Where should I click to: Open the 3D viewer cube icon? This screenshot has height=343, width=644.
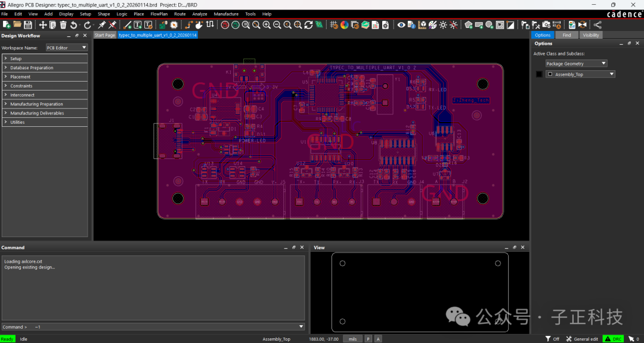point(422,24)
